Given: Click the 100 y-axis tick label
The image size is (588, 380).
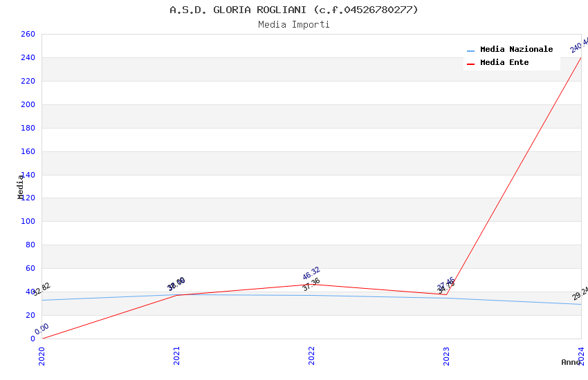Looking at the screenshot, I should pyautogui.click(x=28, y=221).
